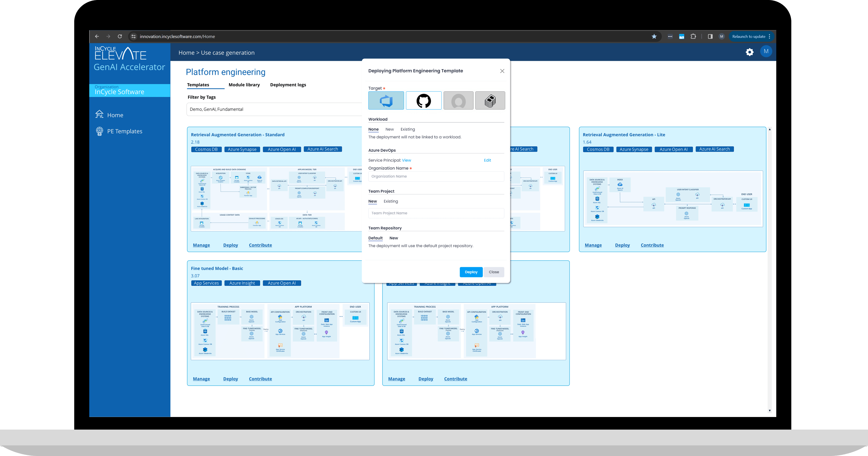Viewport: 868px width, 456px height.
Task: Open the Filter by Tags dropdown
Action: click(274, 109)
